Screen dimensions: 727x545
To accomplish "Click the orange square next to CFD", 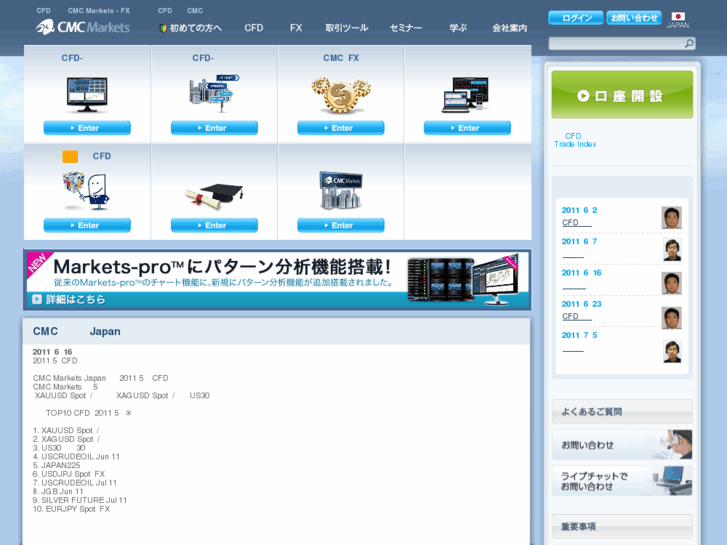I will (70, 156).
